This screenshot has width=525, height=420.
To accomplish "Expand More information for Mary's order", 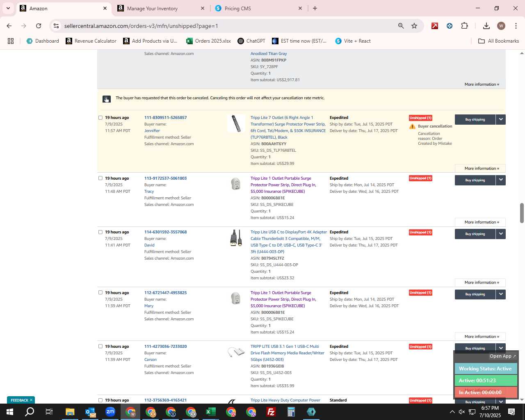I will click(480, 337).
